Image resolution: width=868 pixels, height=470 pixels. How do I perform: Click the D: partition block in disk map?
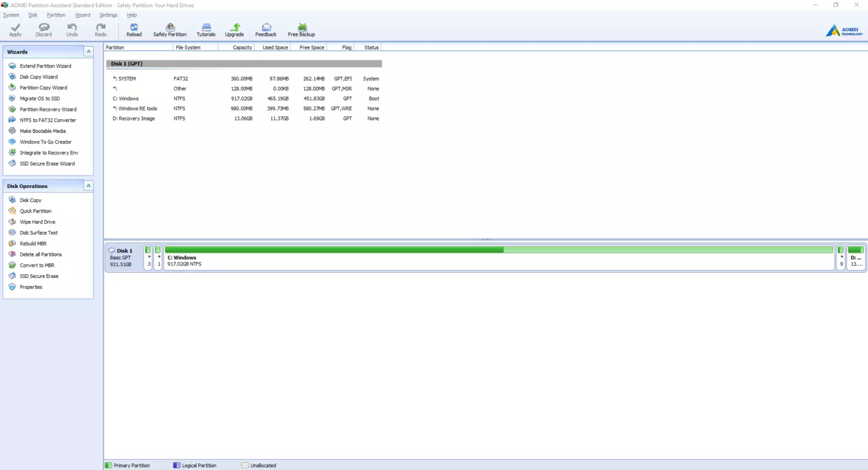[x=856, y=257]
